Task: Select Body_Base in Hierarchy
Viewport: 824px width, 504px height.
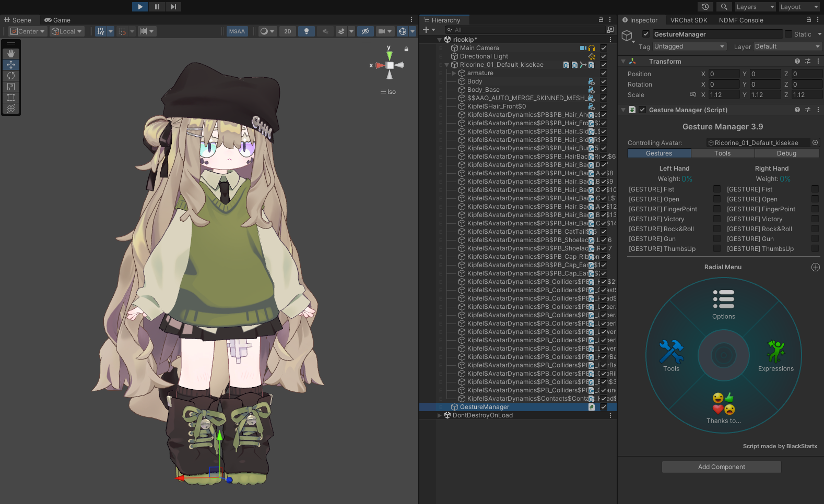Action: 484,90
